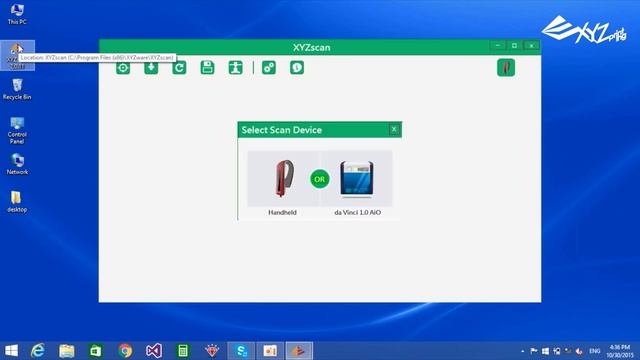Minimize the XYZscan window
This screenshot has height=360, width=640.
tap(498, 45)
